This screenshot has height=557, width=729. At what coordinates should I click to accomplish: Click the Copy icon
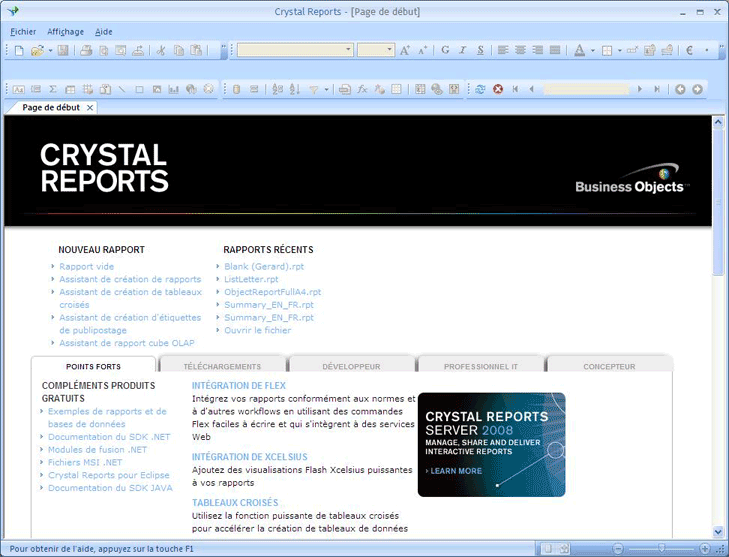tap(179, 51)
